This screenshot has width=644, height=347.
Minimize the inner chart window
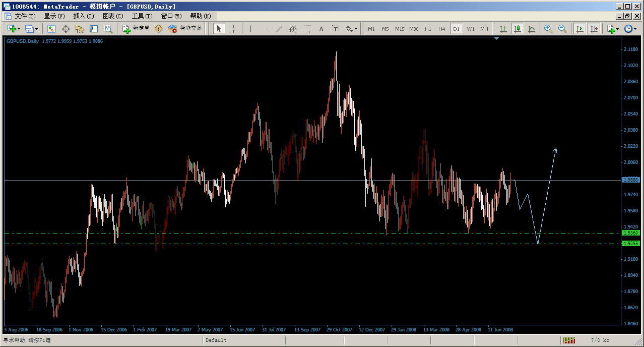click(619, 16)
